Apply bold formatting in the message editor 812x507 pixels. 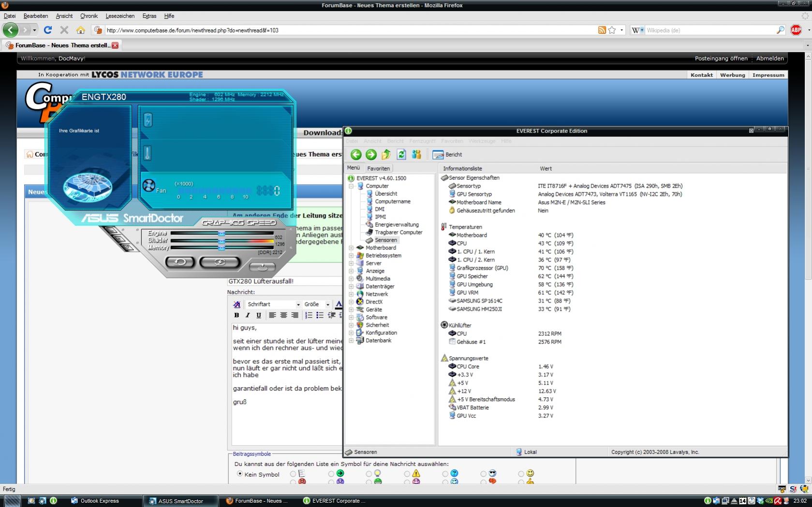click(236, 315)
